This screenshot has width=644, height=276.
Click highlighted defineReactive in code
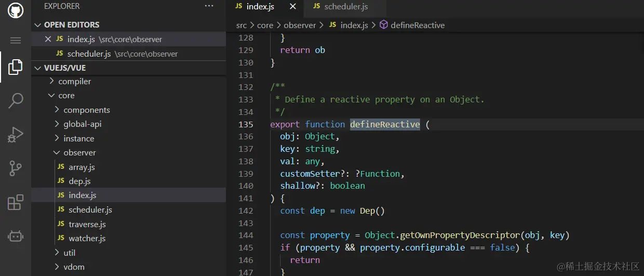pos(385,124)
